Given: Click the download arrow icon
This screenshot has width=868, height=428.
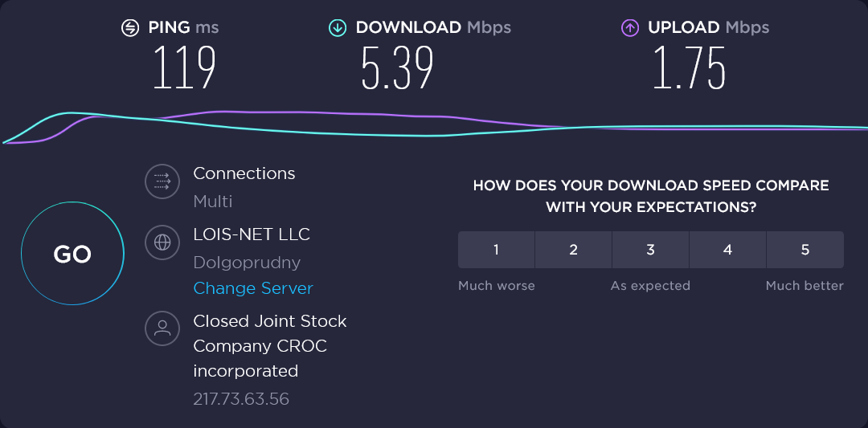Looking at the screenshot, I should pos(338,28).
